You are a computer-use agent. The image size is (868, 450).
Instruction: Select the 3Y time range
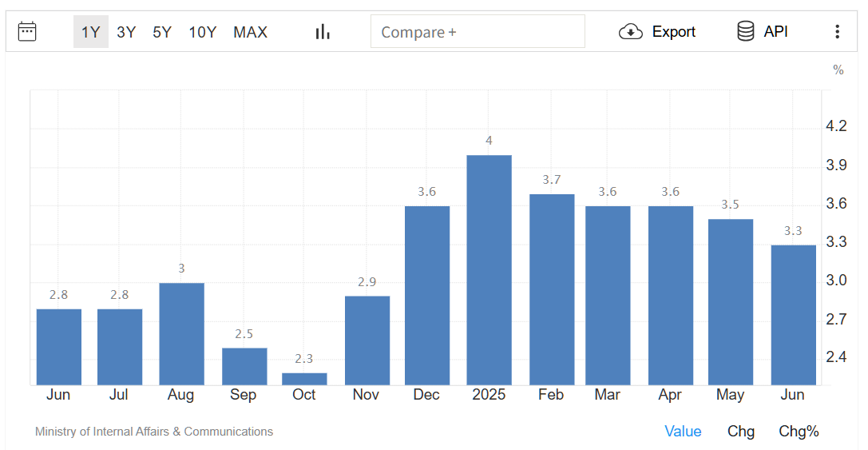pyautogui.click(x=126, y=32)
